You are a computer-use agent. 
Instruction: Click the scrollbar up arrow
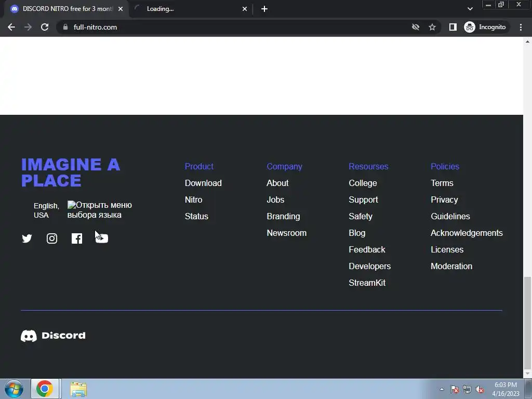(528, 42)
